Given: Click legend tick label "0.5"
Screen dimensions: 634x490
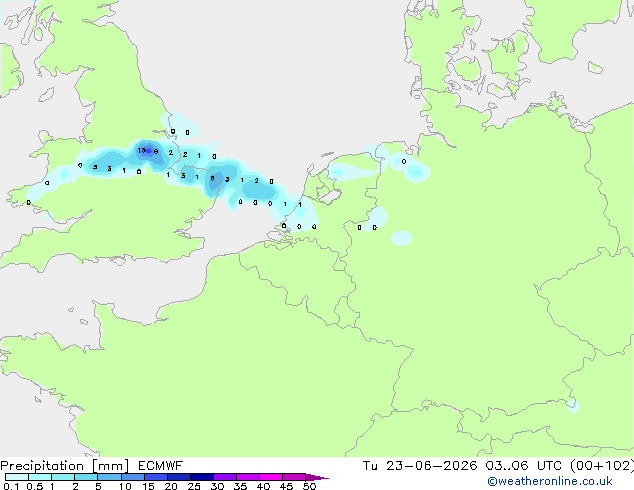Looking at the screenshot, I should (x=35, y=486).
